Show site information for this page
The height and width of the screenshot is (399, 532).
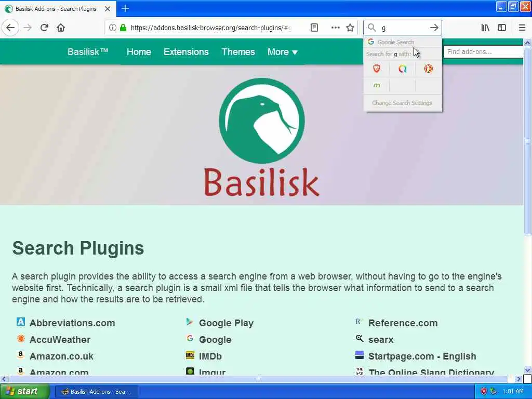pyautogui.click(x=112, y=28)
